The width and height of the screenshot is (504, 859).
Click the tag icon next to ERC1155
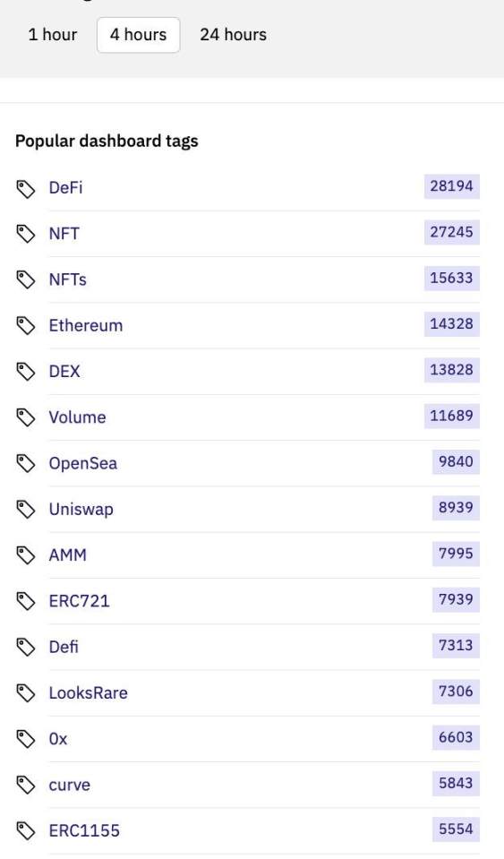point(26,831)
